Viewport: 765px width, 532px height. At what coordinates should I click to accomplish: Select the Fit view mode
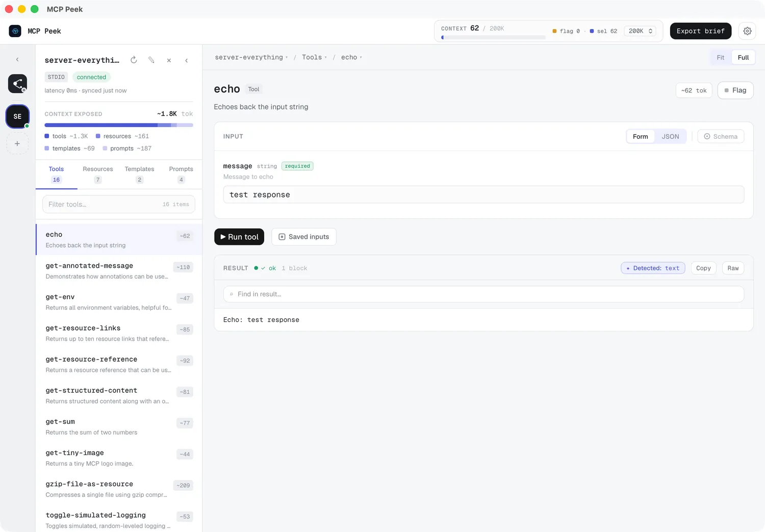point(721,58)
